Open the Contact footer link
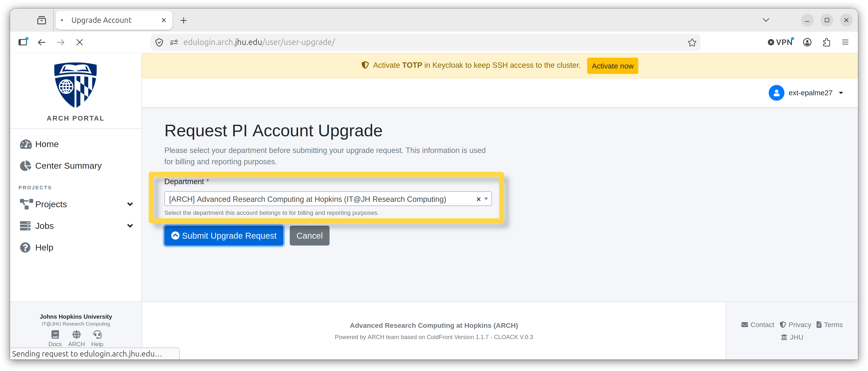868x371 pixels. tap(757, 325)
